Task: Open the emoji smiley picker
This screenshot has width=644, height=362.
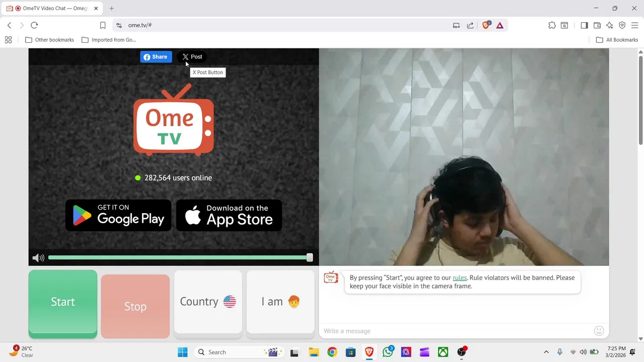Action: tap(599, 331)
